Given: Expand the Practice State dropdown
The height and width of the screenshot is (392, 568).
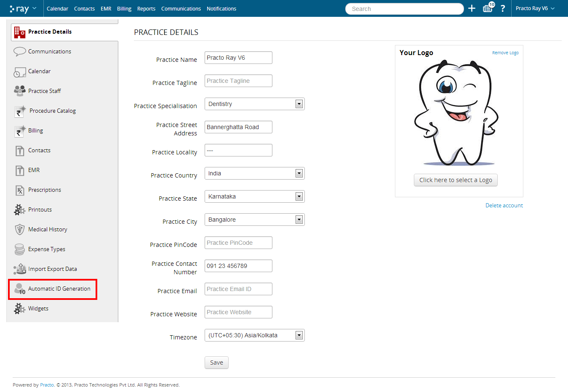Looking at the screenshot, I should click(299, 196).
